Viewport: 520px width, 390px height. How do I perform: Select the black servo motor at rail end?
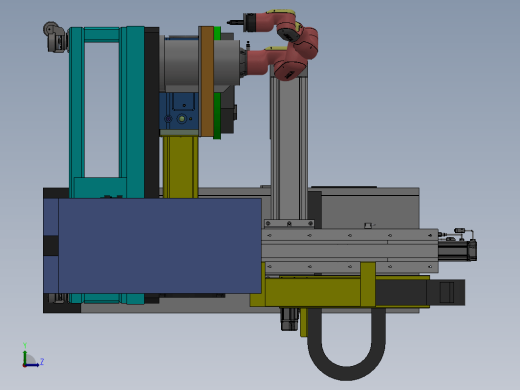point(457,250)
